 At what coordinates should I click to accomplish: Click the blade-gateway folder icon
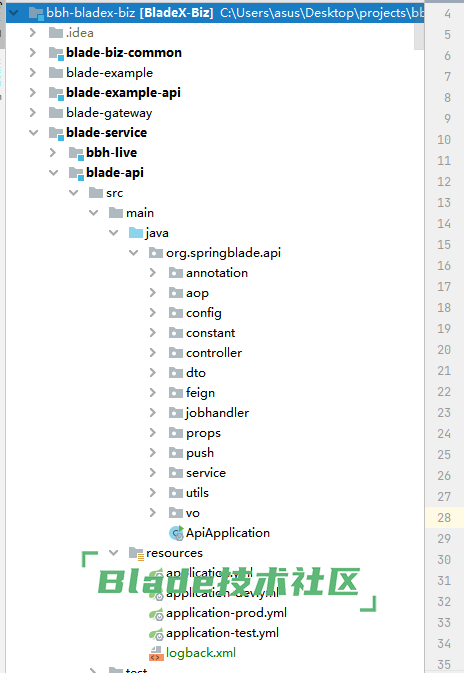click(56, 112)
